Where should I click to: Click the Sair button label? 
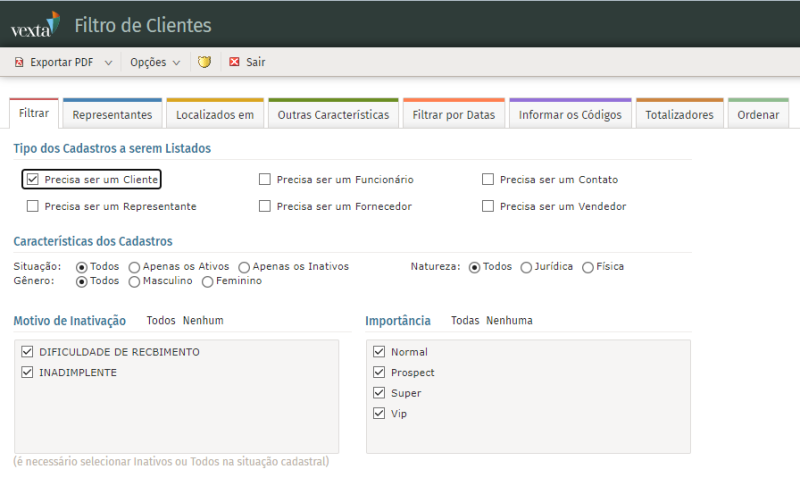(x=255, y=62)
